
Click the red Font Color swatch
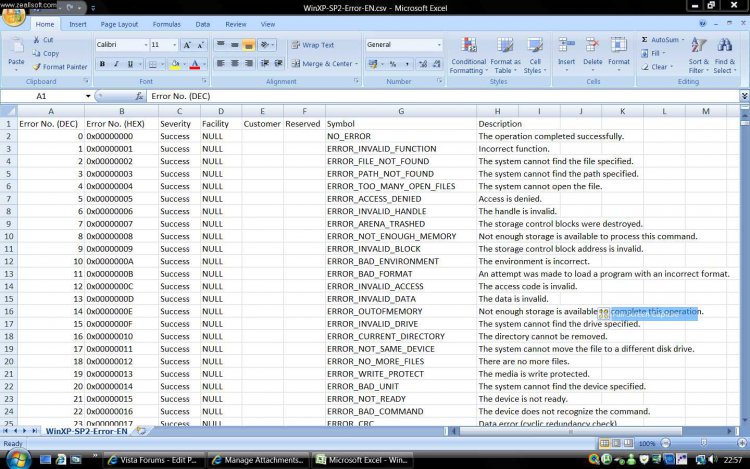click(195, 64)
